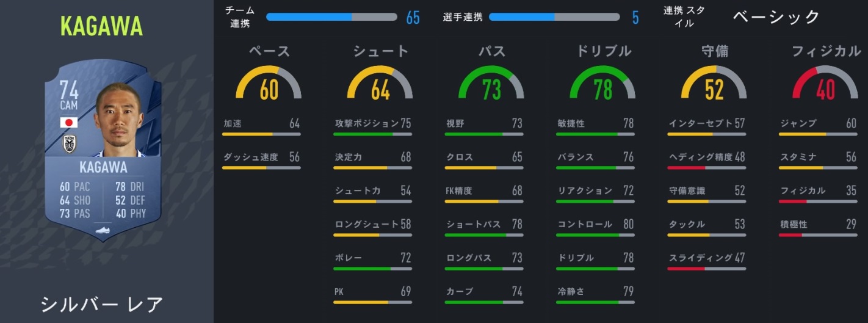Click the コントロール stat bar
This screenshot has width=868, height=323.
coord(595,234)
